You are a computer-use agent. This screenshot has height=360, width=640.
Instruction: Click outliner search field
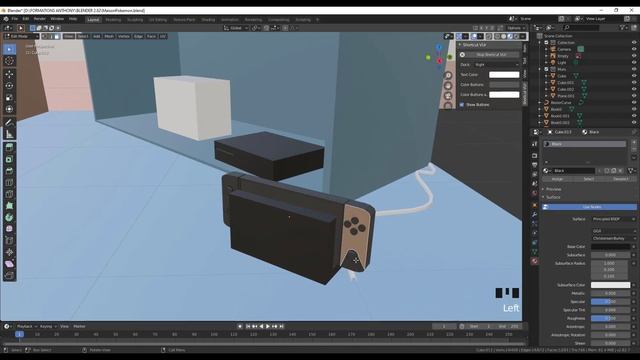[x=581, y=28]
